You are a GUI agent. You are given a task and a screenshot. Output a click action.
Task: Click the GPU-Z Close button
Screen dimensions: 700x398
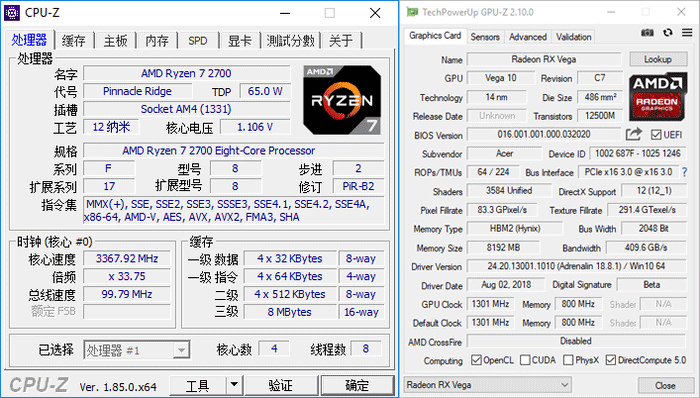[x=665, y=385]
